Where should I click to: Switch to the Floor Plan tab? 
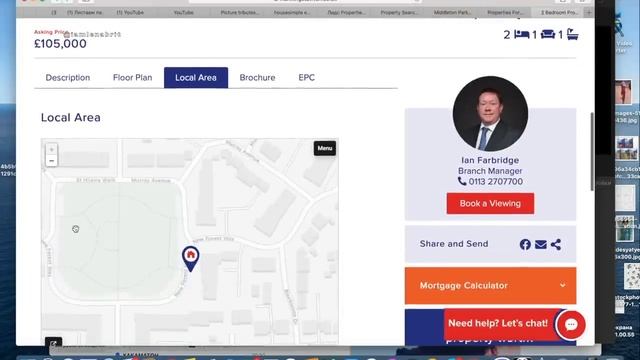[x=133, y=78]
